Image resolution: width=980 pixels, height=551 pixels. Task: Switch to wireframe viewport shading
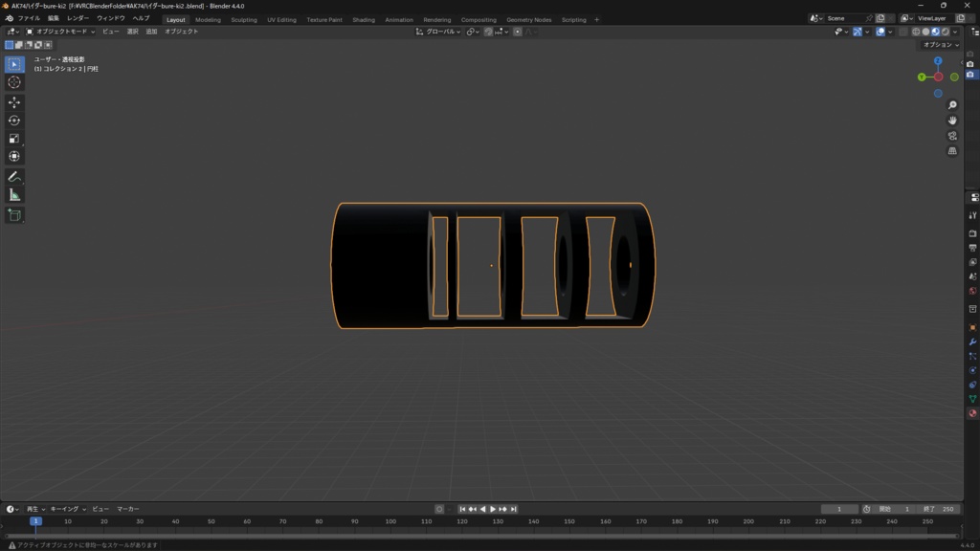pos(916,32)
